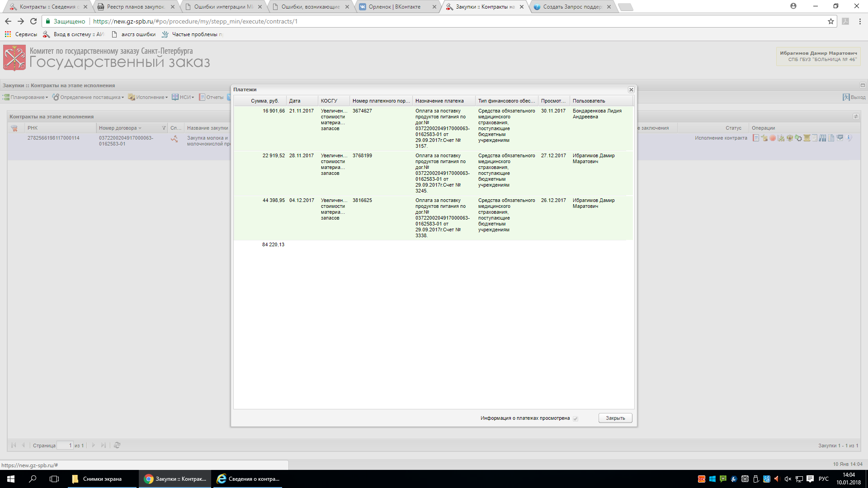The image size is (868, 488).
Task: Click the page number input field
Action: point(65,446)
